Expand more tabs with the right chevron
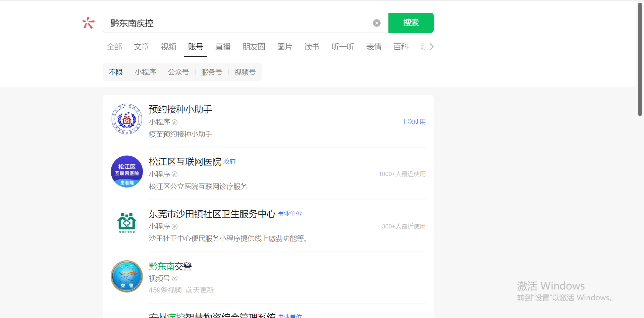 point(432,47)
